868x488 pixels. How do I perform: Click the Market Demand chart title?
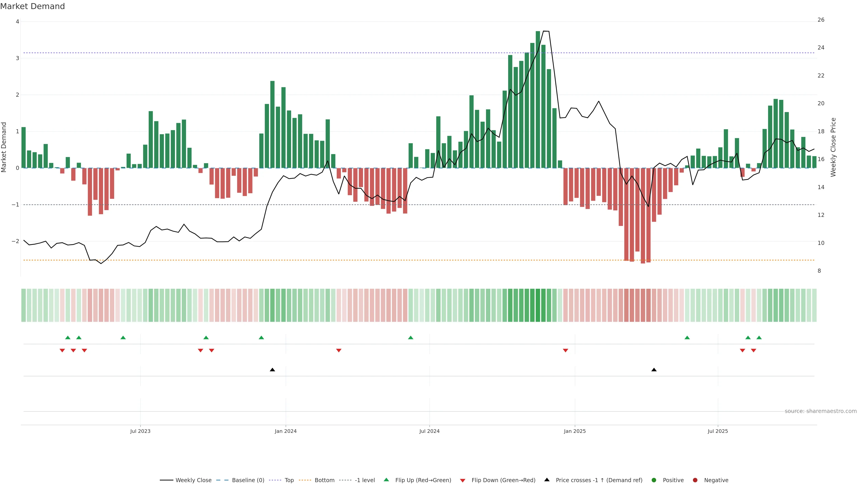(32, 6)
